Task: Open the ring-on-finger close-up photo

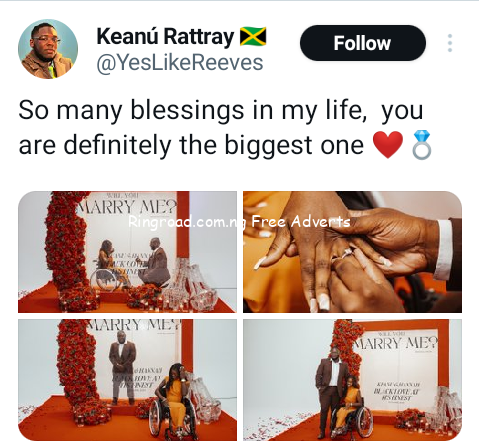Action: [x=352, y=252]
